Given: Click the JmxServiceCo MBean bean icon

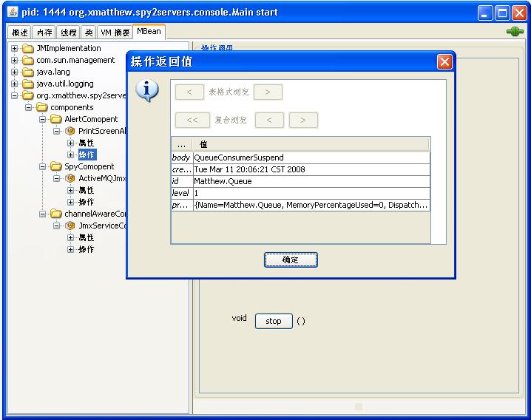Looking at the screenshot, I should [x=70, y=226].
